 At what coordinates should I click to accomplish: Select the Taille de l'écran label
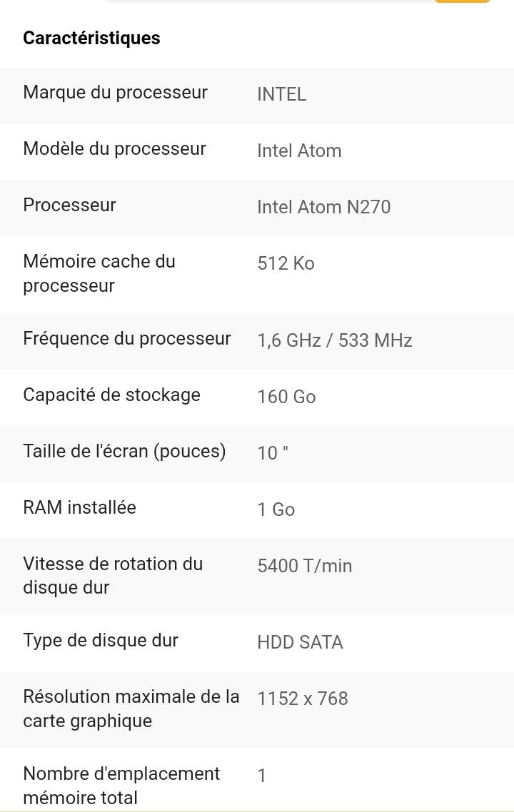point(124,451)
